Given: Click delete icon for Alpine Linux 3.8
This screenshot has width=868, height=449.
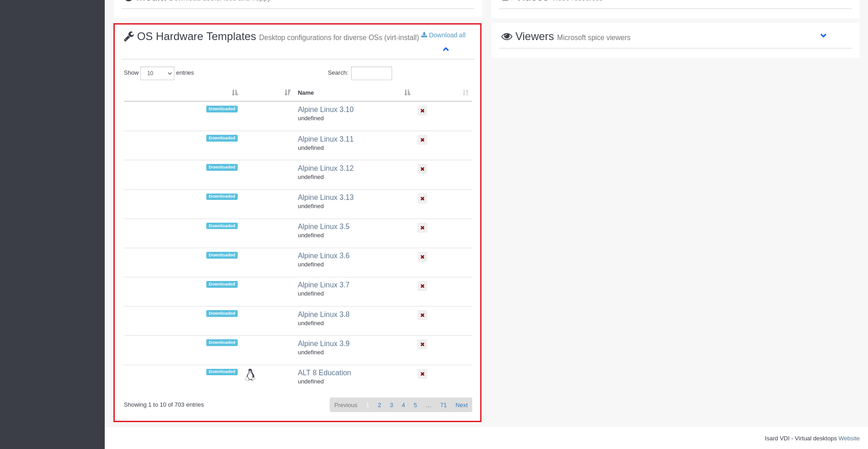Looking at the screenshot, I should tap(422, 315).
